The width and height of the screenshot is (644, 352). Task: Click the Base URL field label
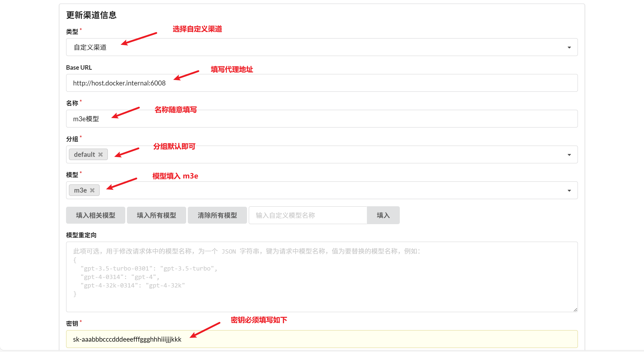(79, 67)
